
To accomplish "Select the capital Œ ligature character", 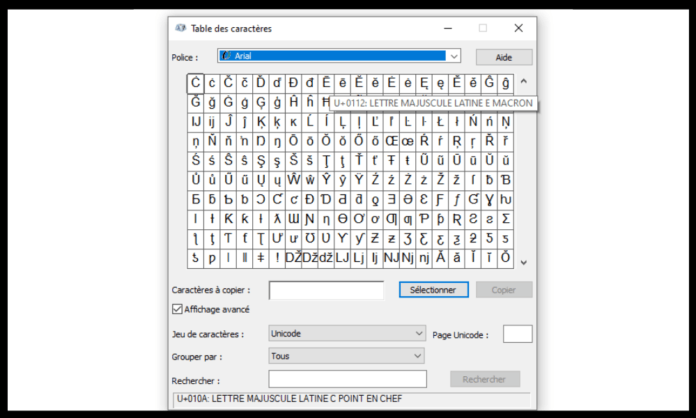I will [392, 141].
